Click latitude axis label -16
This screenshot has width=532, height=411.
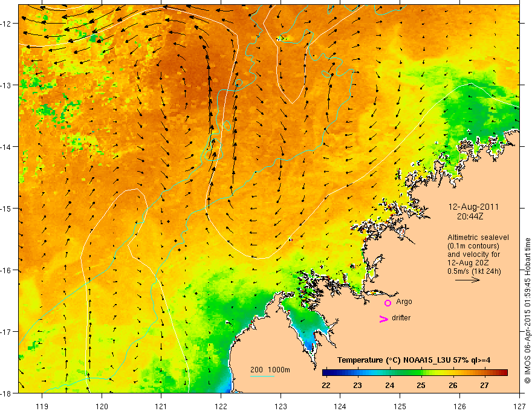[x=7, y=270]
